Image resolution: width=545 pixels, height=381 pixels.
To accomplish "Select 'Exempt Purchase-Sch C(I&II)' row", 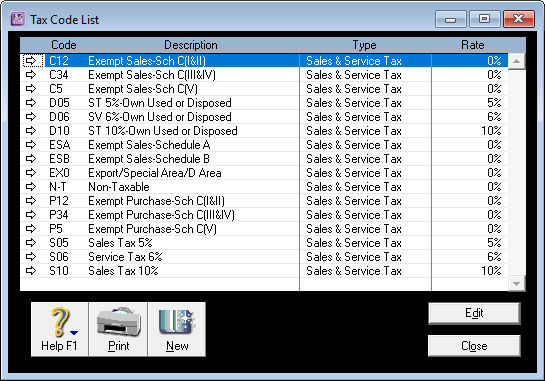I will pos(264,201).
